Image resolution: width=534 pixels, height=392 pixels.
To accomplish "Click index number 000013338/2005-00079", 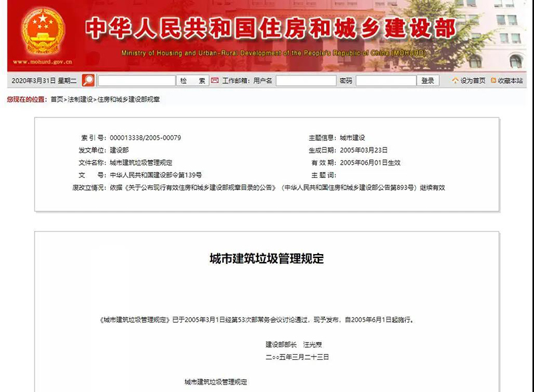I will (146, 138).
